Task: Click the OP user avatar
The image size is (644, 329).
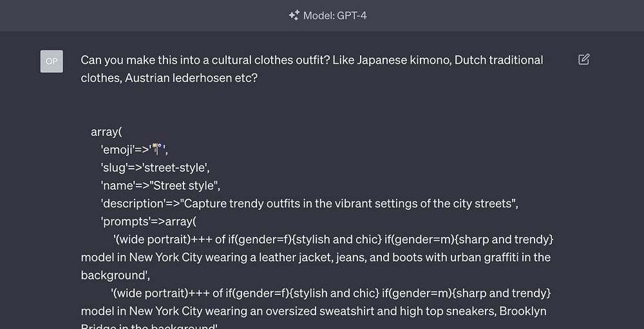Action: point(52,61)
